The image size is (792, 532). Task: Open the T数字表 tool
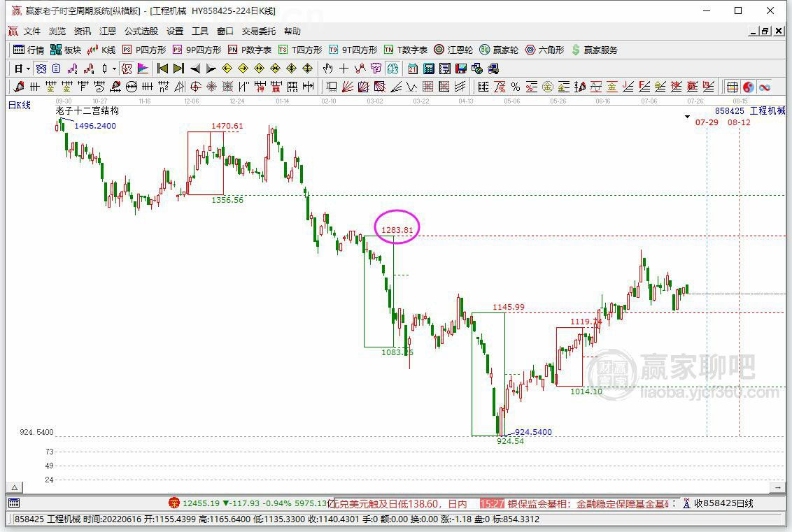[x=406, y=50]
